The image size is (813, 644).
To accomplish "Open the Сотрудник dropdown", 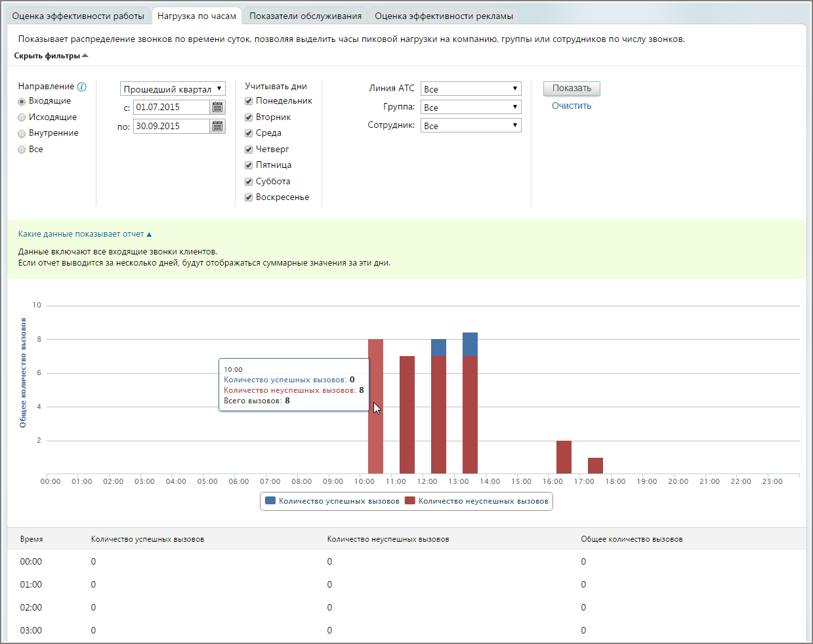I will (x=471, y=125).
